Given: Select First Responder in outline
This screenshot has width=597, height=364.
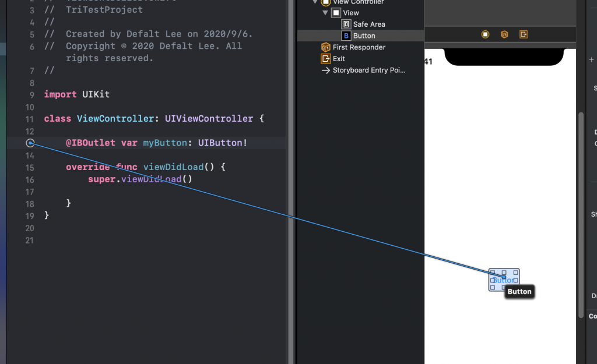Looking at the screenshot, I should tap(359, 47).
